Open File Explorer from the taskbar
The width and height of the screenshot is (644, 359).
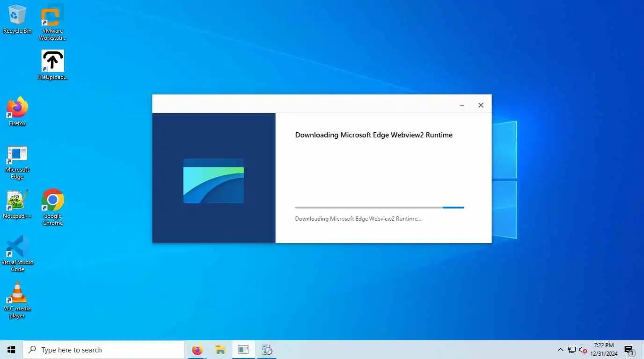220,350
